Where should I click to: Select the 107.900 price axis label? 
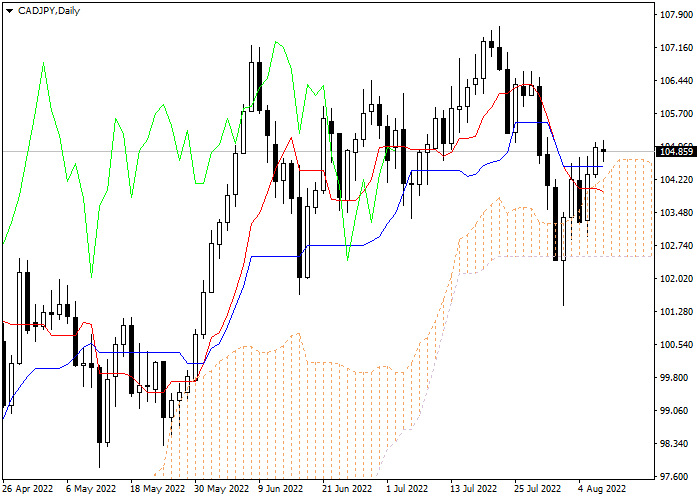click(x=676, y=15)
